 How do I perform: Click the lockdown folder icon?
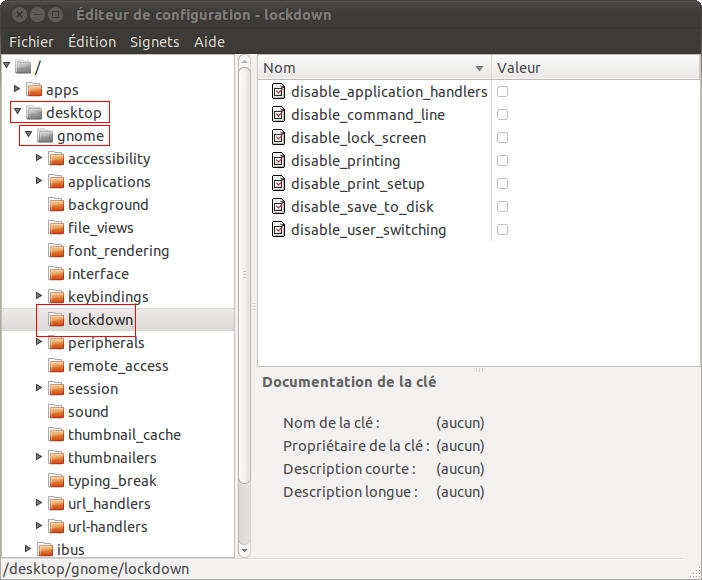tap(56, 320)
